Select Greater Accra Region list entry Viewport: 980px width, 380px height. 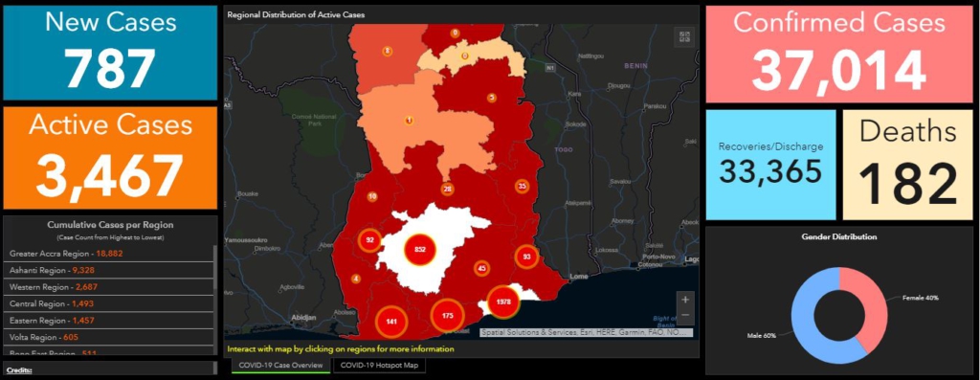point(109,254)
